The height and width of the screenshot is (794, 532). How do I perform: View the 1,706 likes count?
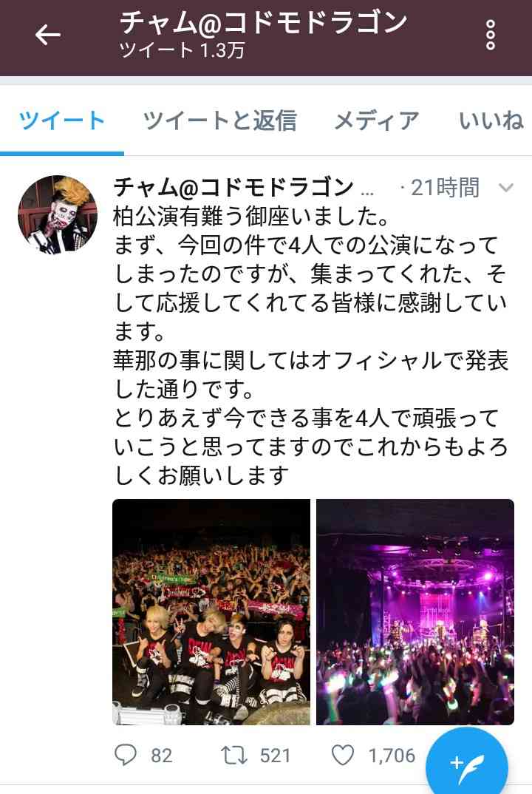392,756
